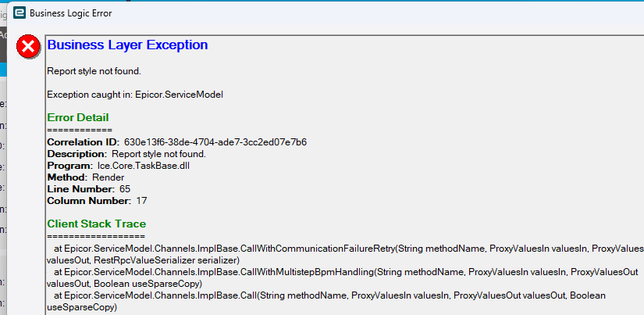The image size is (644, 315).
Task: Click the Epicor app icon in title bar
Action: click(19, 12)
